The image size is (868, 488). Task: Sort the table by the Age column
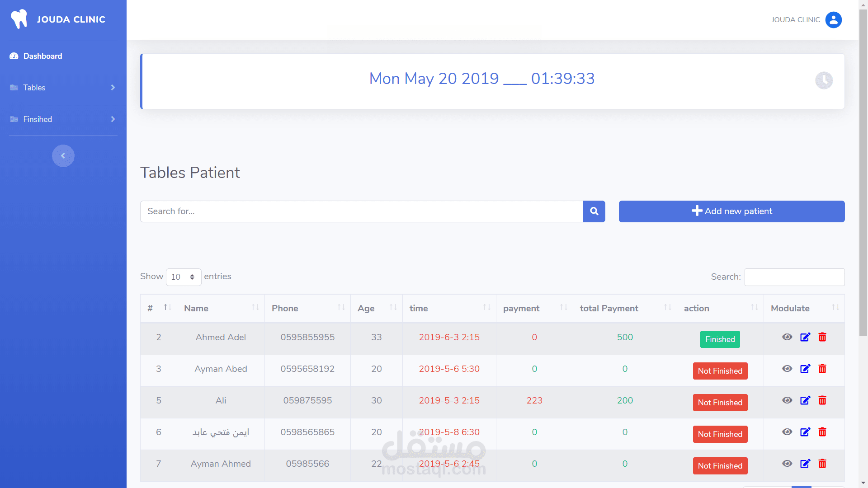tap(367, 308)
